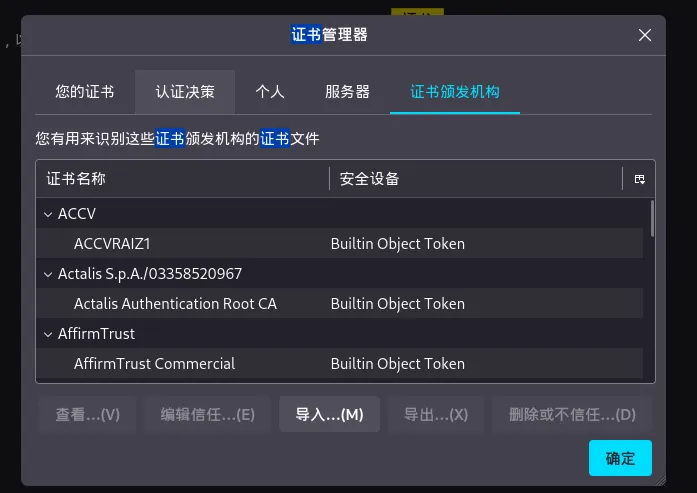Select the 个人 tab
The height and width of the screenshot is (493, 697).
click(270, 92)
